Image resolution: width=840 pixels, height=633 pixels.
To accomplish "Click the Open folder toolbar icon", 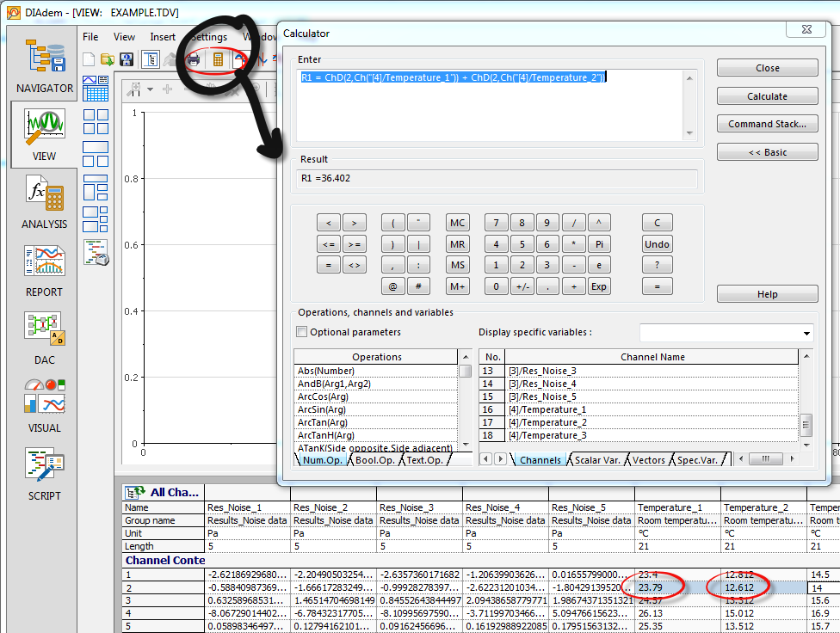I will point(108,59).
